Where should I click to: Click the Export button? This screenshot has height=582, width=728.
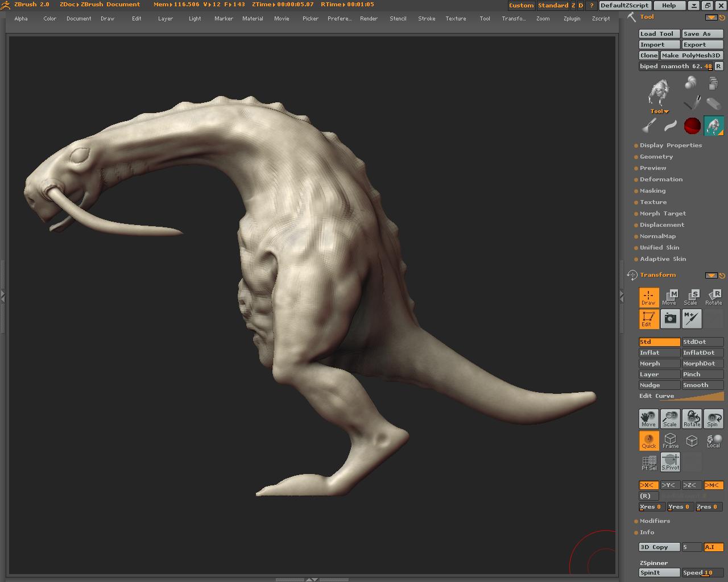tap(702, 45)
